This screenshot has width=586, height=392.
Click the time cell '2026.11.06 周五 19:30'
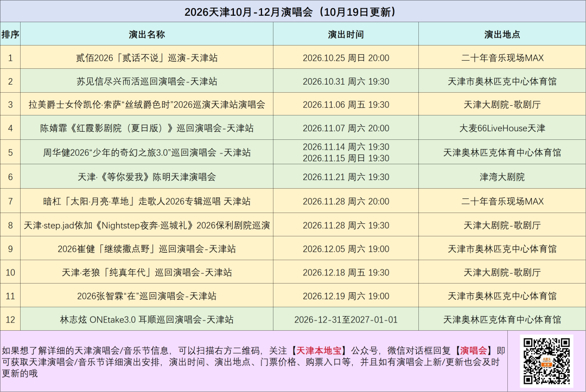coord(346,105)
